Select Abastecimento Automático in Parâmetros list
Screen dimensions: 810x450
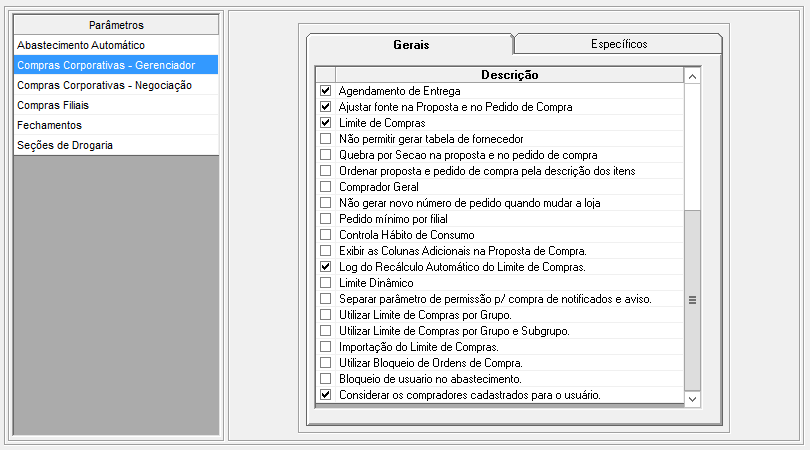click(116, 45)
